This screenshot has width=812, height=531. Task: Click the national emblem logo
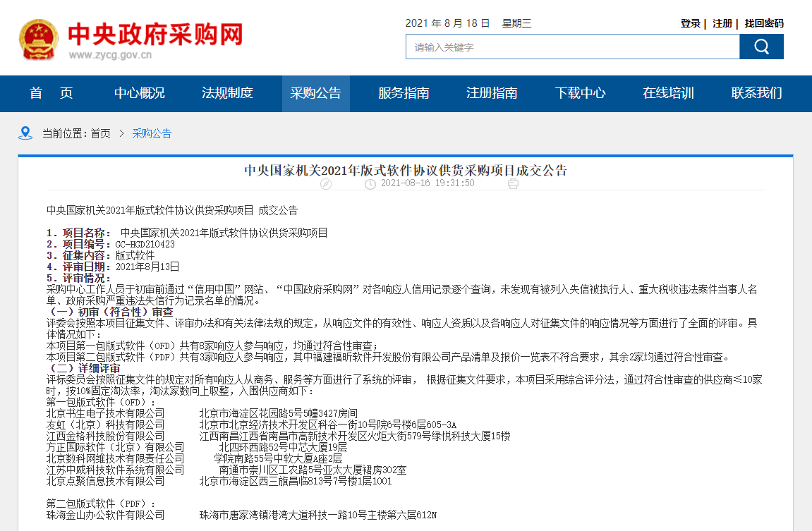(x=40, y=39)
